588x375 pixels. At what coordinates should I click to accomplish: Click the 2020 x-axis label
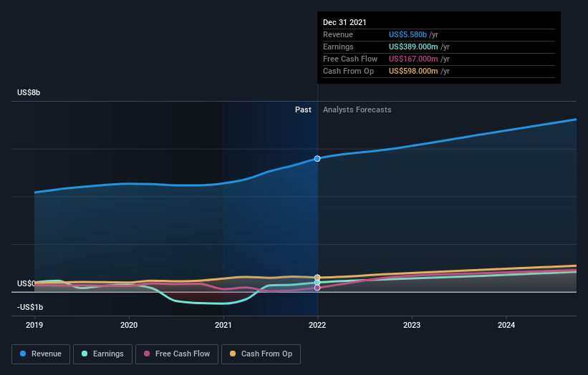pyautogui.click(x=129, y=325)
